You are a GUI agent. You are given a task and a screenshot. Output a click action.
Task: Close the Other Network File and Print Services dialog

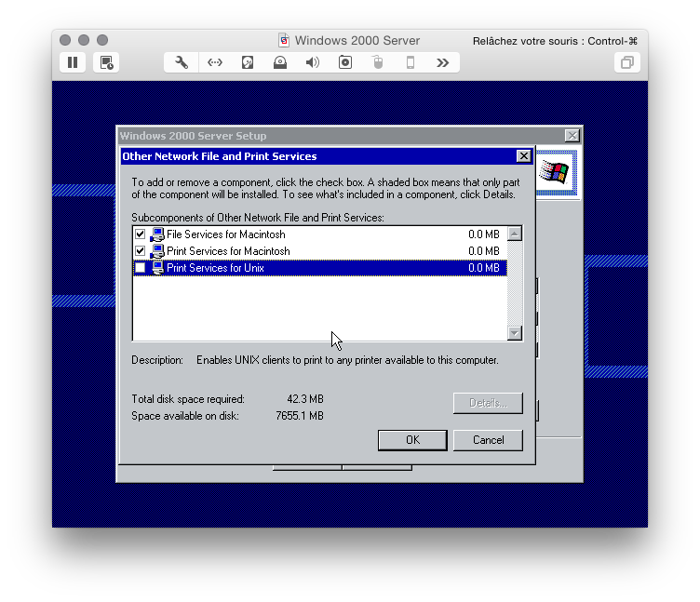(524, 156)
